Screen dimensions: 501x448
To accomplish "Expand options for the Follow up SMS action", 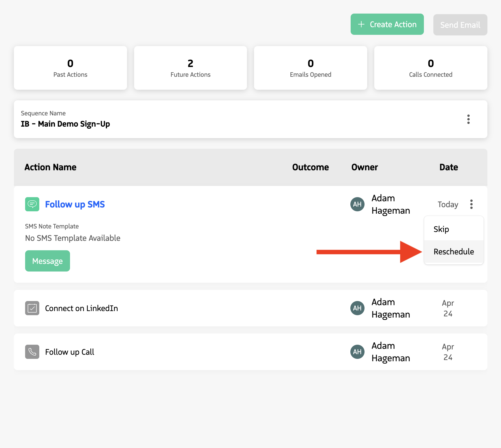I will tap(471, 204).
